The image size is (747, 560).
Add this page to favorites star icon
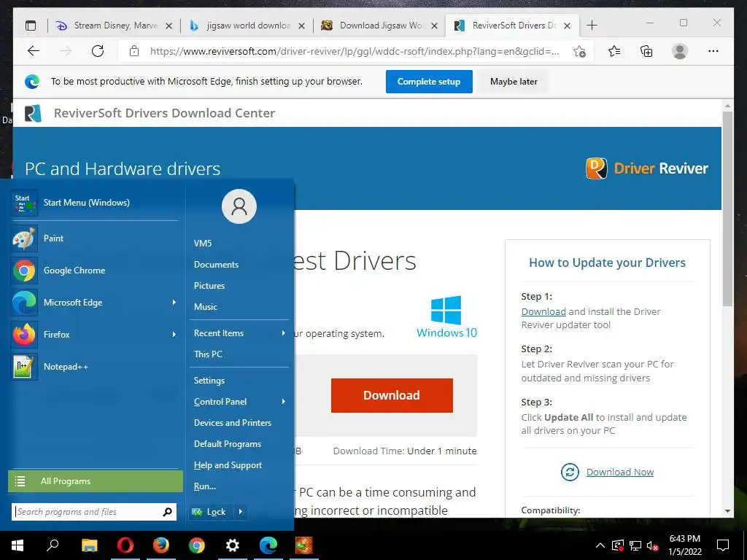(x=579, y=51)
